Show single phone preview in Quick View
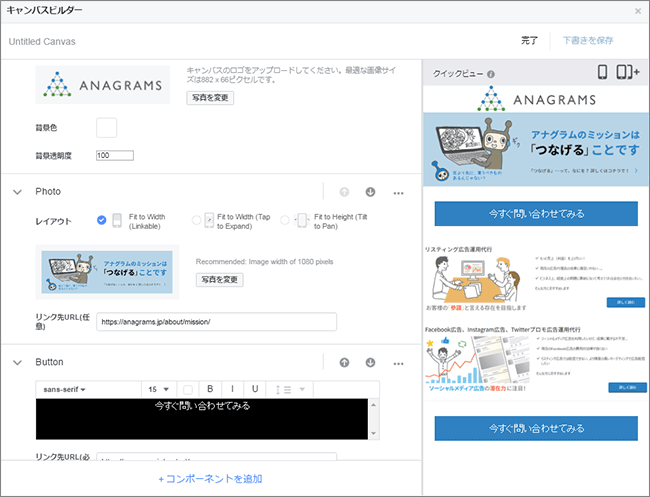 (602, 72)
